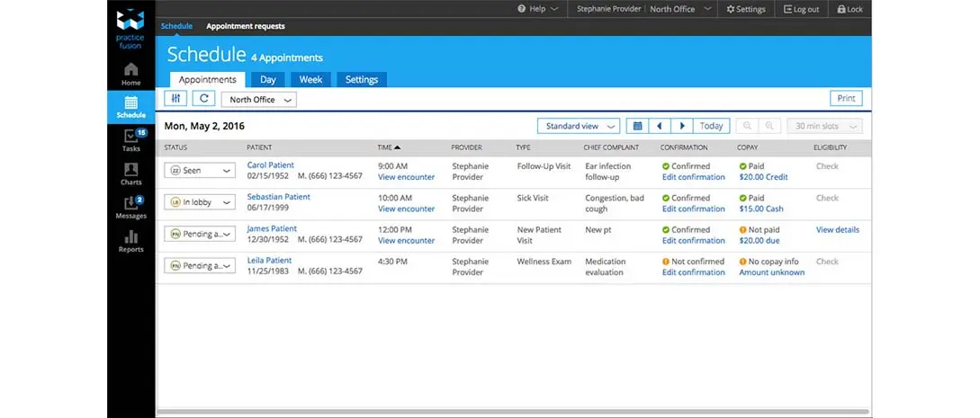
Task: Switch to the Day tab
Action: [x=267, y=80]
